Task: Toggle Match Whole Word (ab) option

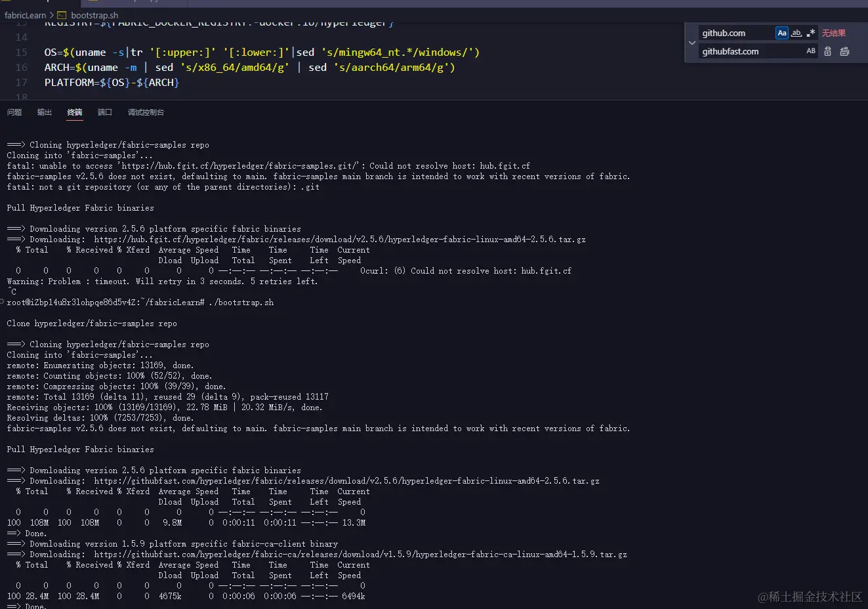Action: click(x=796, y=33)
